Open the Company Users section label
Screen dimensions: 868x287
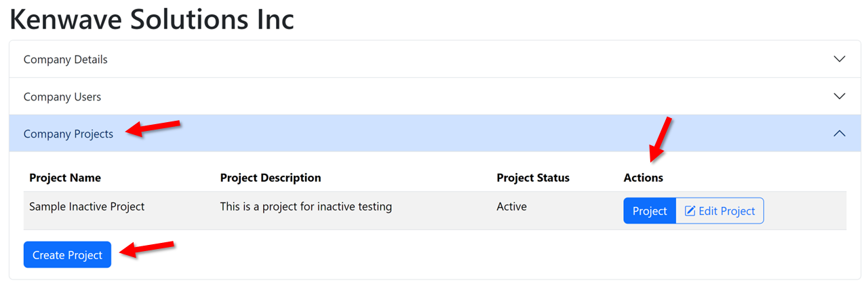click(x=62, y=97)
